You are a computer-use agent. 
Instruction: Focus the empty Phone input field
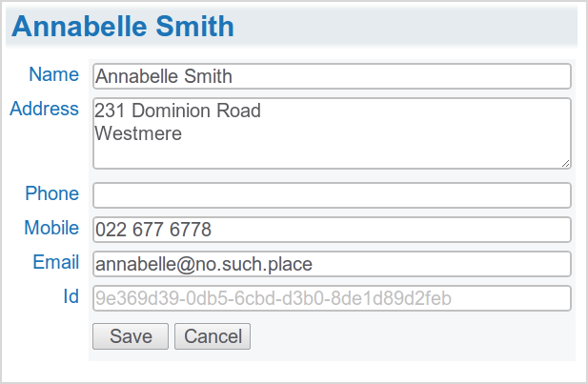(x=332, y=195)
